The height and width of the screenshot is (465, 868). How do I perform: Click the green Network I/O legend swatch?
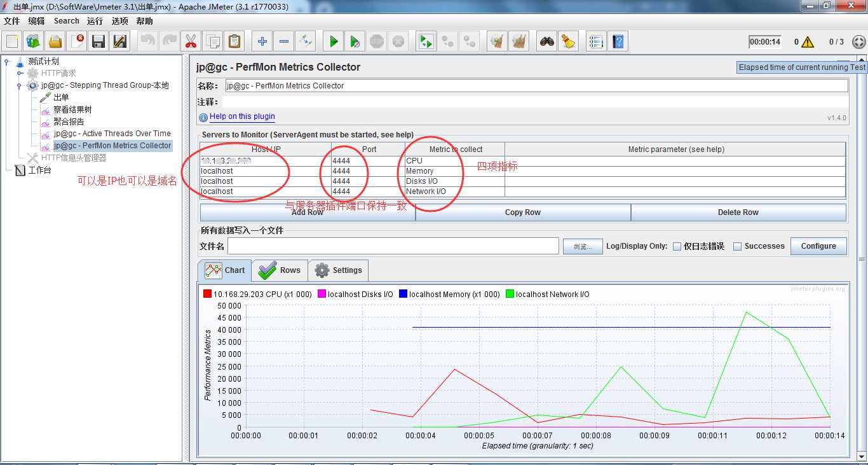click(x=510, y=295)
